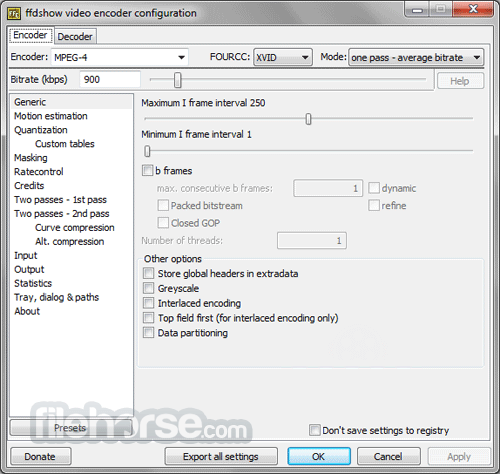Click the ffdshow title bar icon
The image size is (500, 474).
(14, 13)
